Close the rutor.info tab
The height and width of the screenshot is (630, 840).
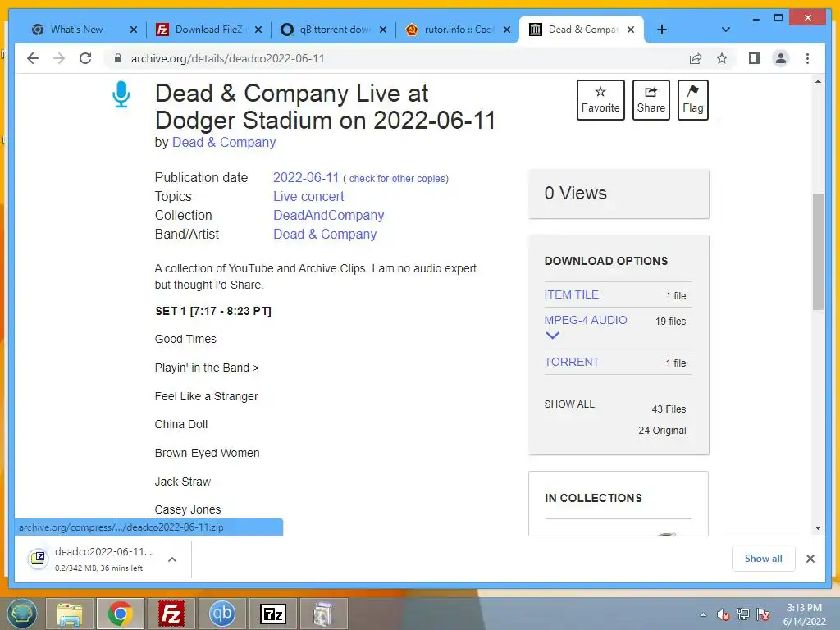point(506,30)
